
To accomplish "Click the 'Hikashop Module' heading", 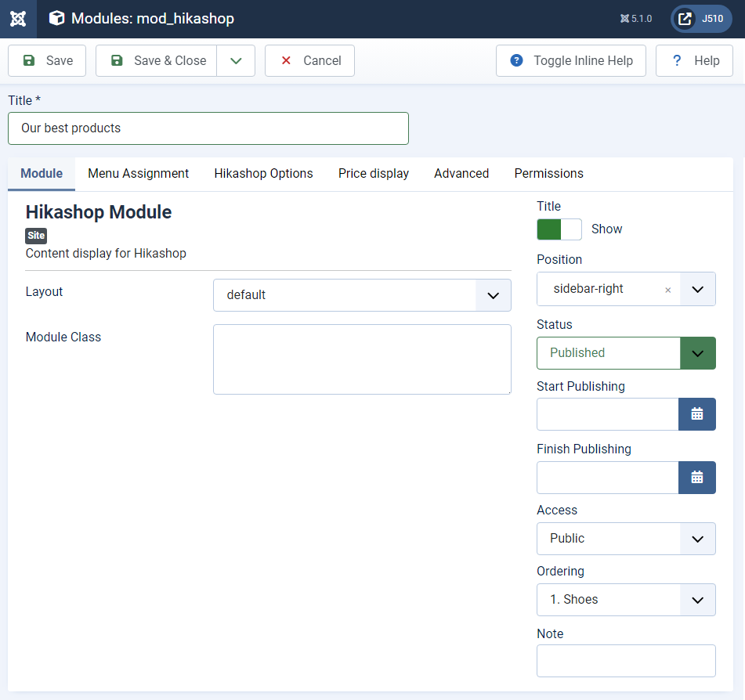I will pos(99,212).
